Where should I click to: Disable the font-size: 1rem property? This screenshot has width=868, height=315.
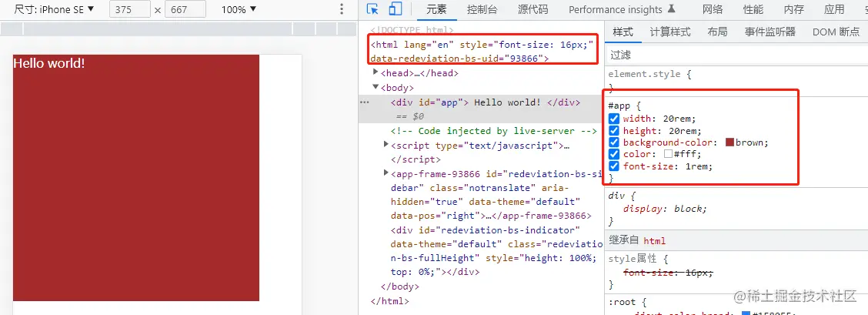coord(614,166)
